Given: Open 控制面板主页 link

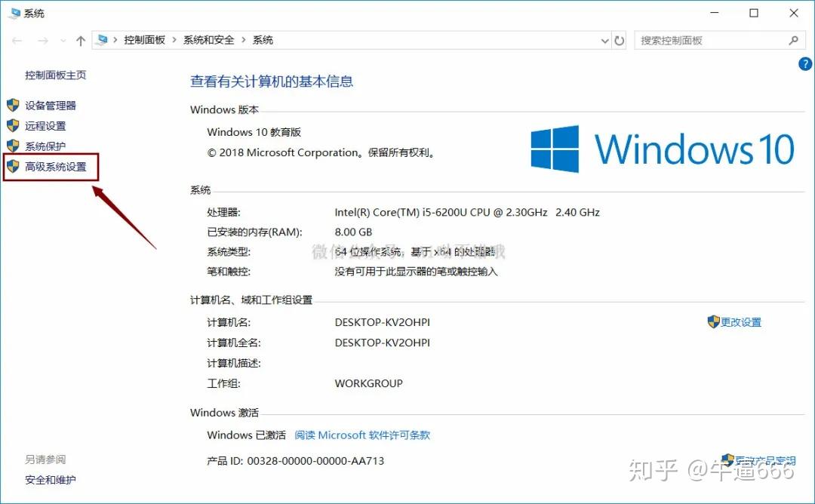Looking at the screenshot, I should 56,75.
